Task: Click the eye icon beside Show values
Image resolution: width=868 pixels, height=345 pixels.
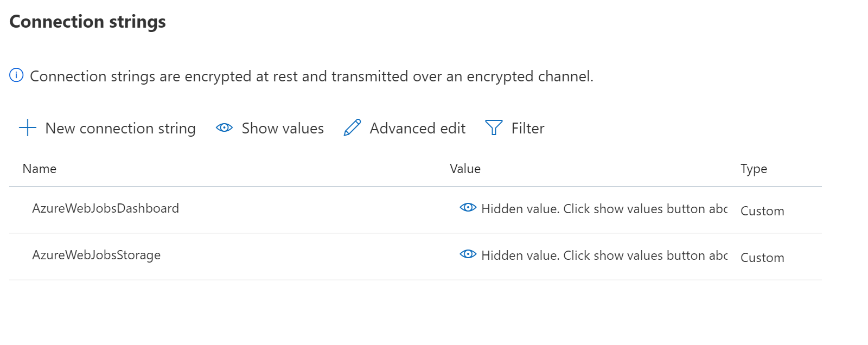Action: pyautogui.click(x=224, y=128)
